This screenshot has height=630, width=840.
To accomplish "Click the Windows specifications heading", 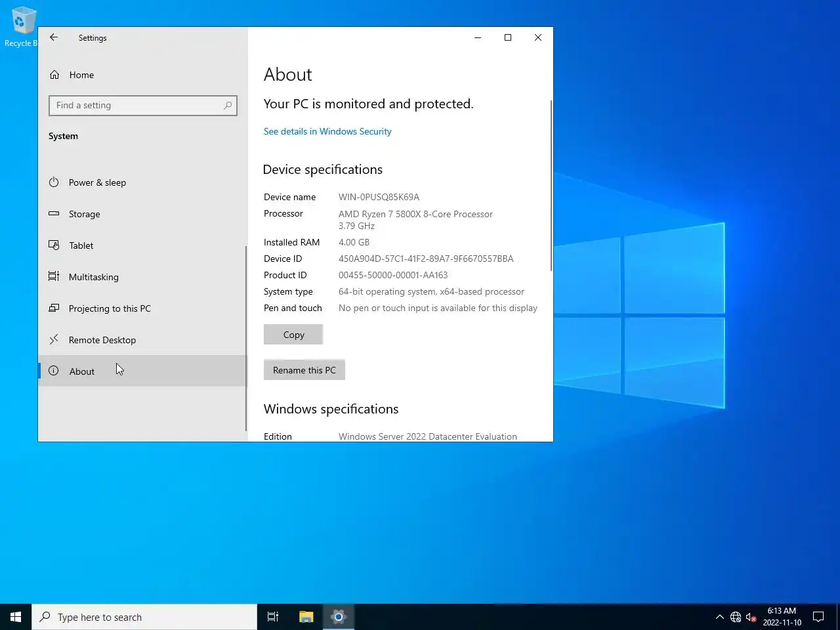I will 331,409.
